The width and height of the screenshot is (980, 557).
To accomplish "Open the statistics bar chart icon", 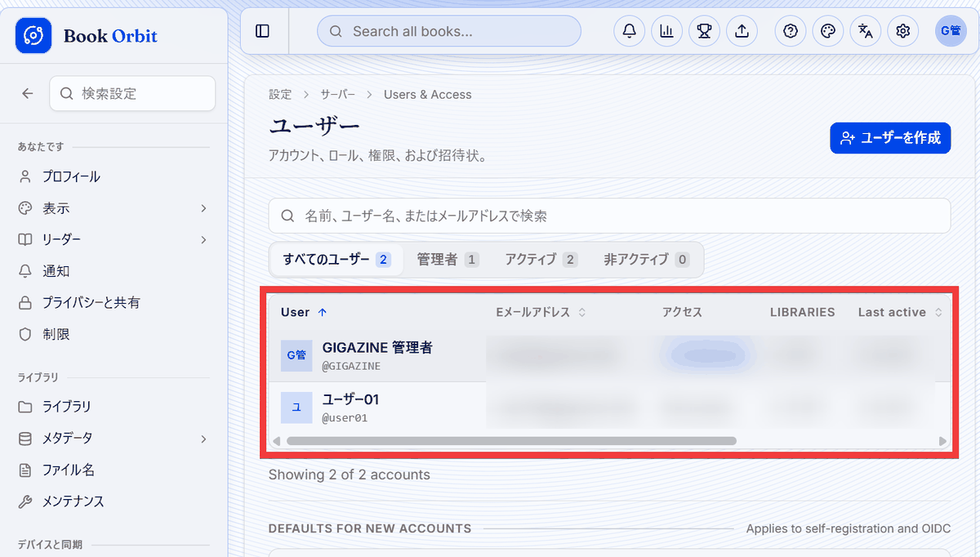I will pyautogui.click(x=666, y=31).
